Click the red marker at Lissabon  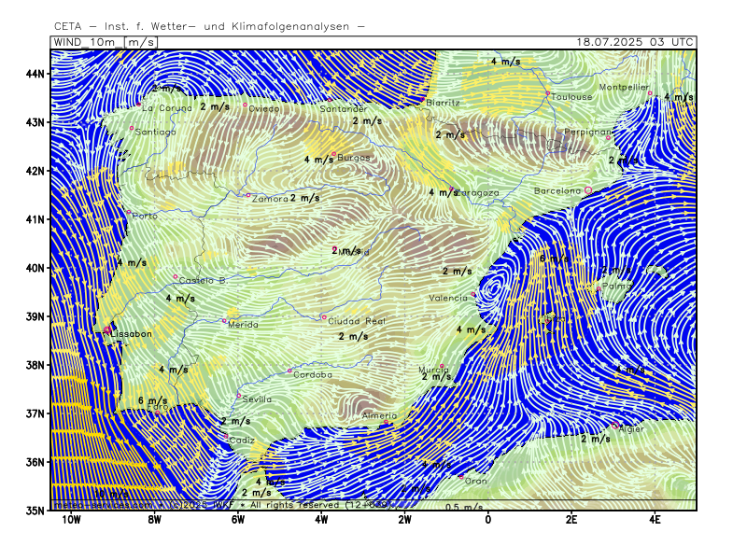[x=107, y=330]
